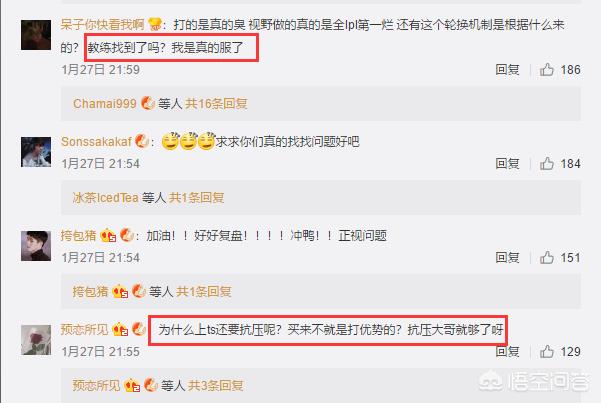The height and width of the screenshot is (403, 601).
Task: Expand the 共16条回复 replies thread
Action: point(216,104)
